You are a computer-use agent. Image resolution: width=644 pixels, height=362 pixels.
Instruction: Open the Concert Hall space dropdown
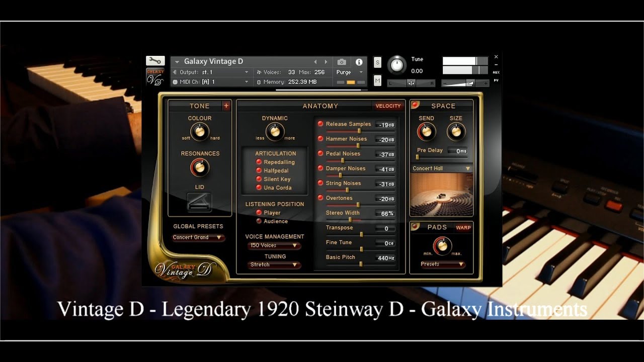[442, 168]
